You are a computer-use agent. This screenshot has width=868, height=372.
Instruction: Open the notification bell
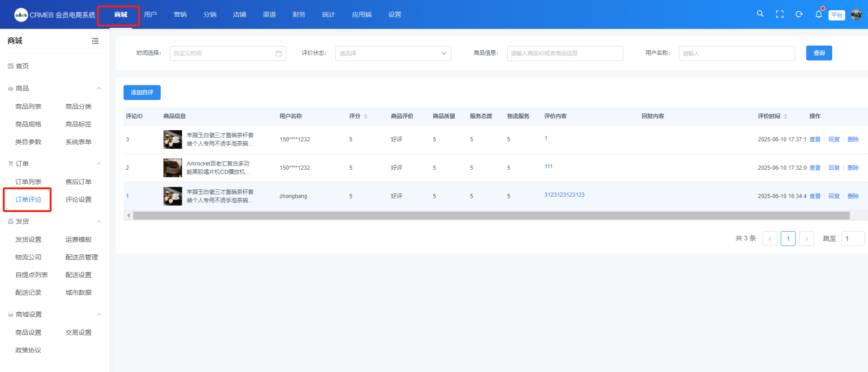[x=818, y=14]
